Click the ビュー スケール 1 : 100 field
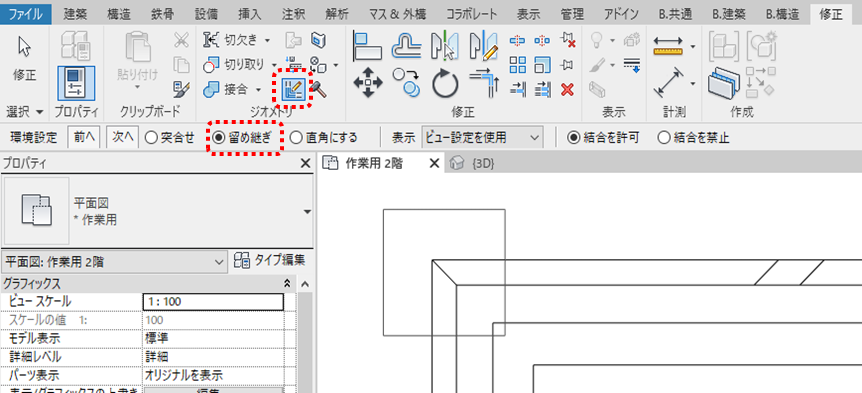Image resolution: width=862 pixels, height=393 pixels. (213, 302)
